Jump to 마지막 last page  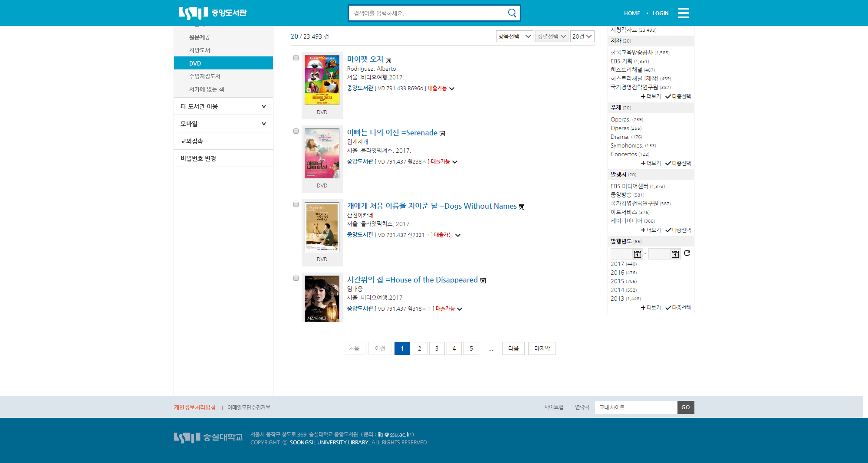542,348
